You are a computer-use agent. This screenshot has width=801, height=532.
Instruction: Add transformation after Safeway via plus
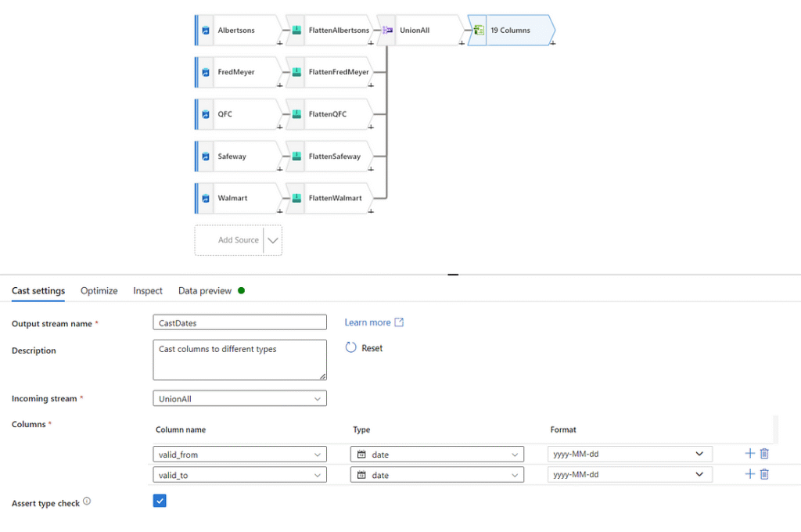click(279, 169)
